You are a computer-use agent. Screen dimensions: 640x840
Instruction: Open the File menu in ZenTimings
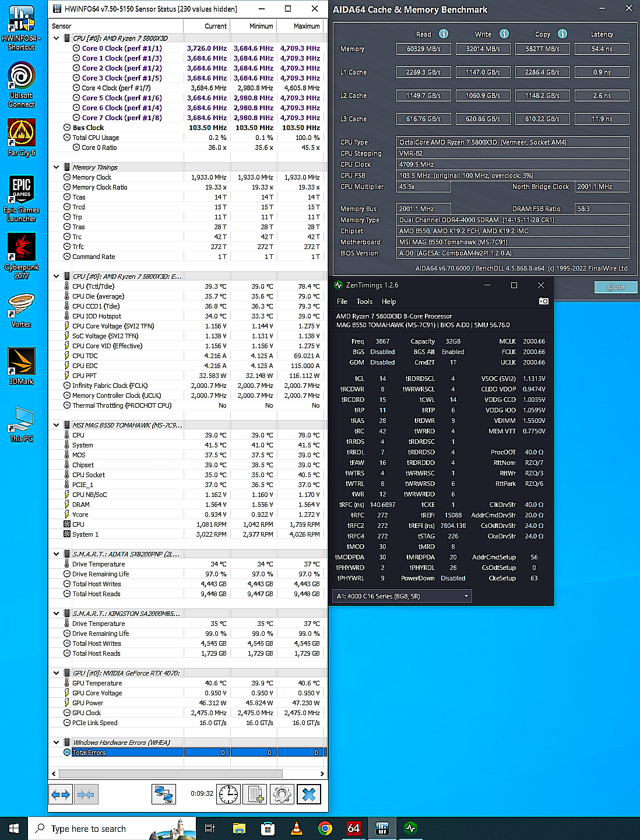[342, 302]
